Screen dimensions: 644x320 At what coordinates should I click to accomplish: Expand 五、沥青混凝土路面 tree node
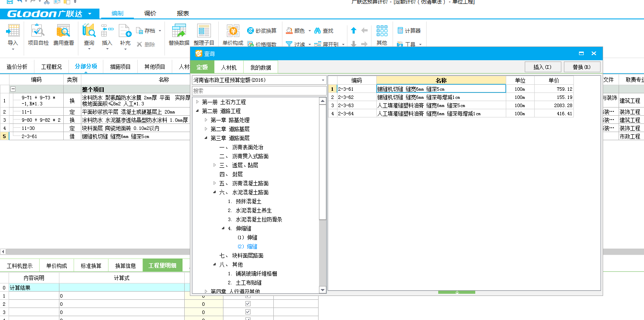click(x=214, y=183)
